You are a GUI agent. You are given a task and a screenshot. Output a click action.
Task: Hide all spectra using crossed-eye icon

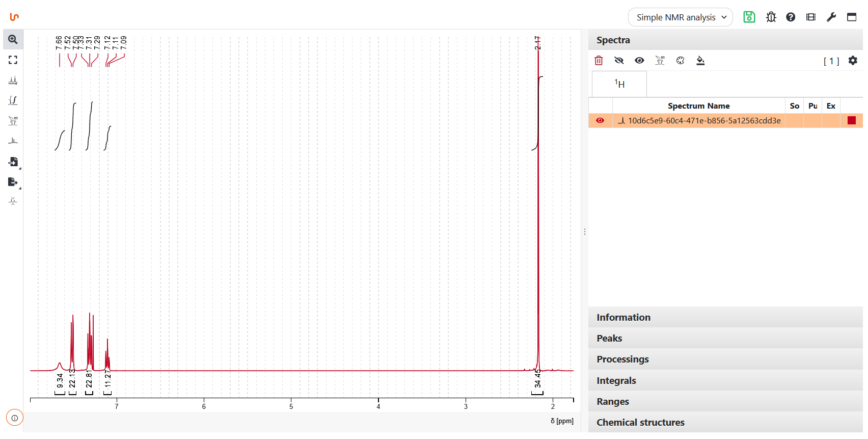[619, 61]
